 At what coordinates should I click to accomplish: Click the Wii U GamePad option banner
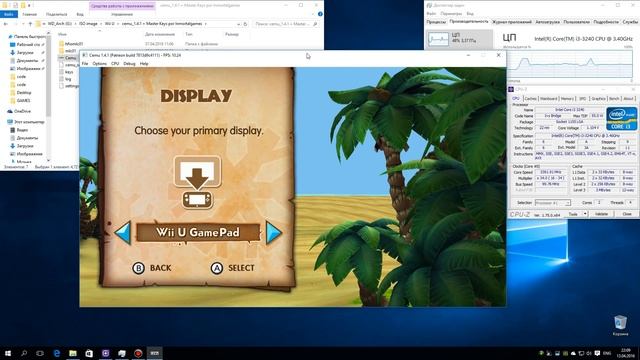pos(198,233)
